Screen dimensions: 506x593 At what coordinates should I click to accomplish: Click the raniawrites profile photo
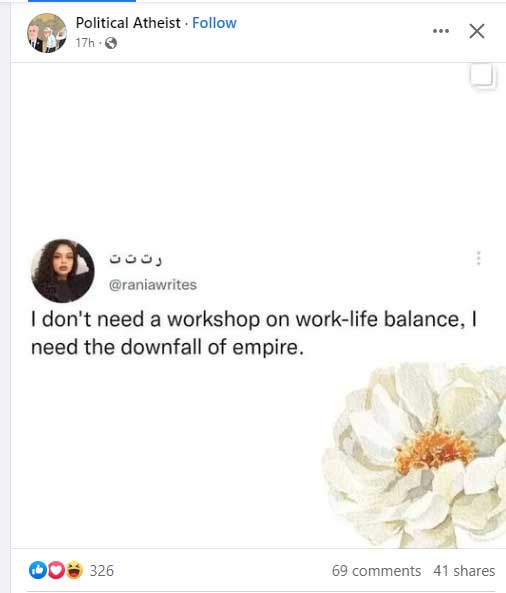(63, 271)
